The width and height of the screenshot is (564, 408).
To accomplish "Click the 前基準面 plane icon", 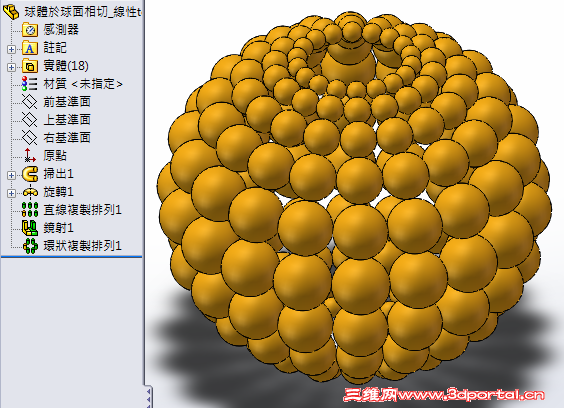I will tap(29, 102).
